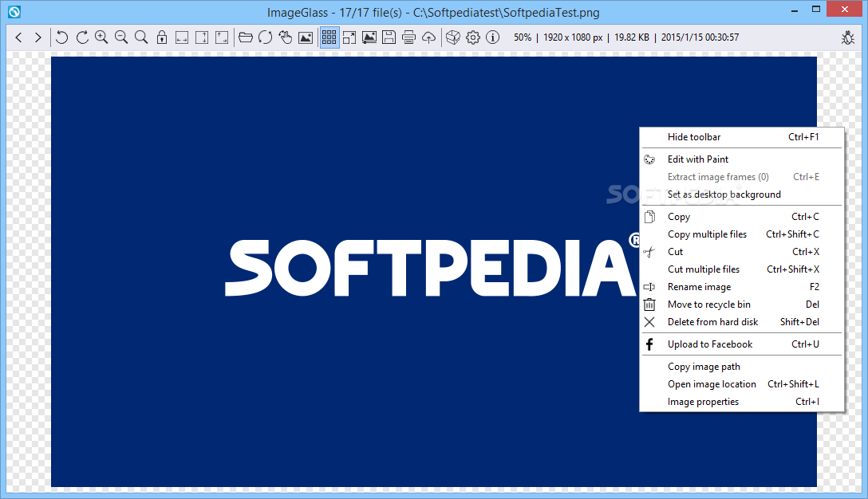The height and width of the screenshot is (499, 868).
Task: Start slideshow with the picture-monitor icon
Action: point(369,37)
